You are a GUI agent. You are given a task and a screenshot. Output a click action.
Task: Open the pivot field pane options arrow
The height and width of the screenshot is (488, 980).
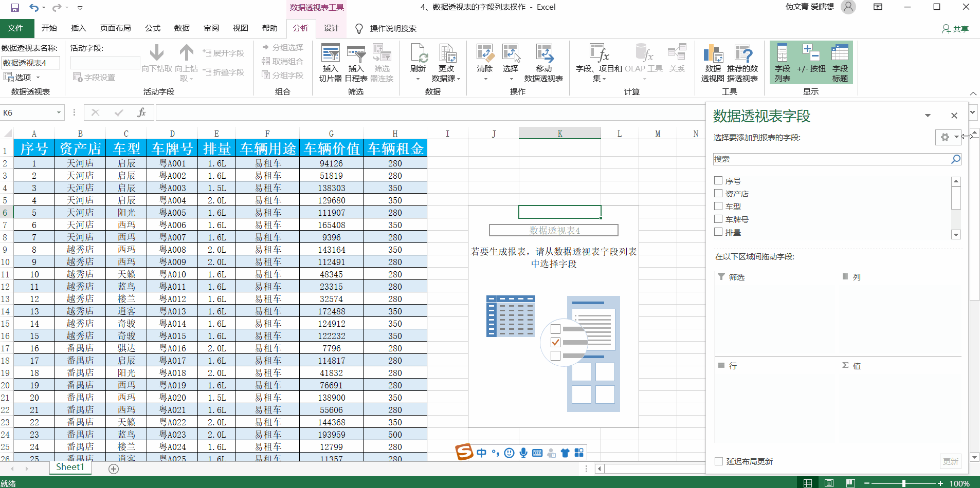[x=928, y=116]
